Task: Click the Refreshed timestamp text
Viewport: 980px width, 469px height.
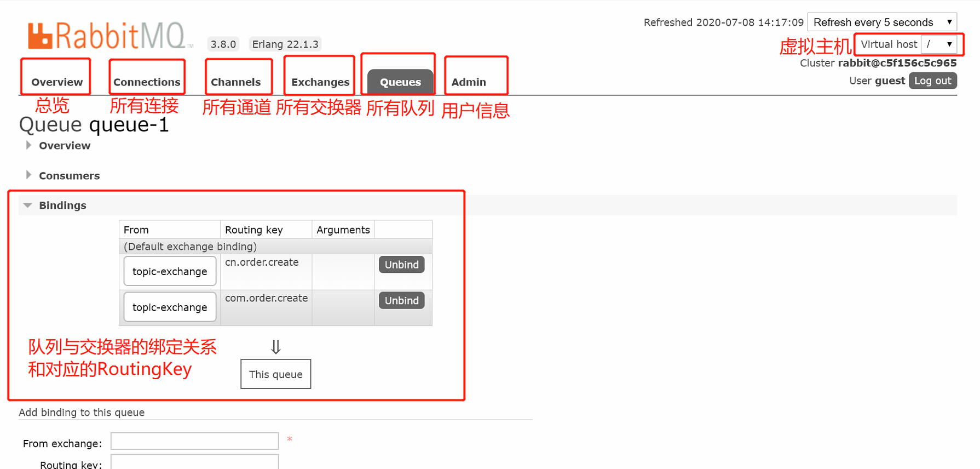Action: tap(724, 22)
